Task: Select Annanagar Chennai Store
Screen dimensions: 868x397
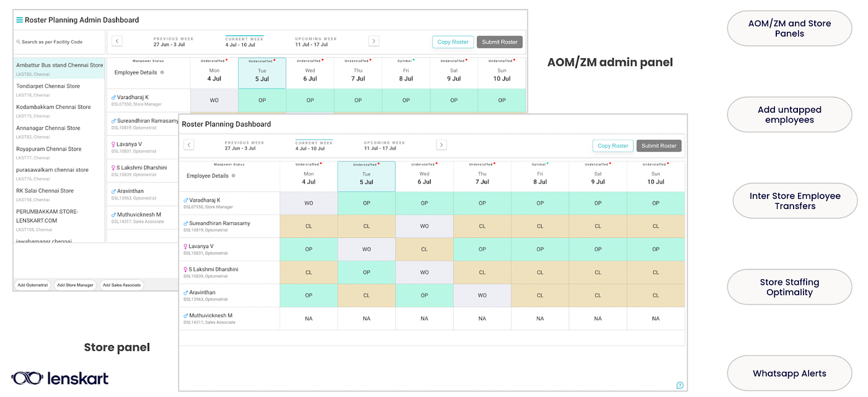Action: (60, 132)
